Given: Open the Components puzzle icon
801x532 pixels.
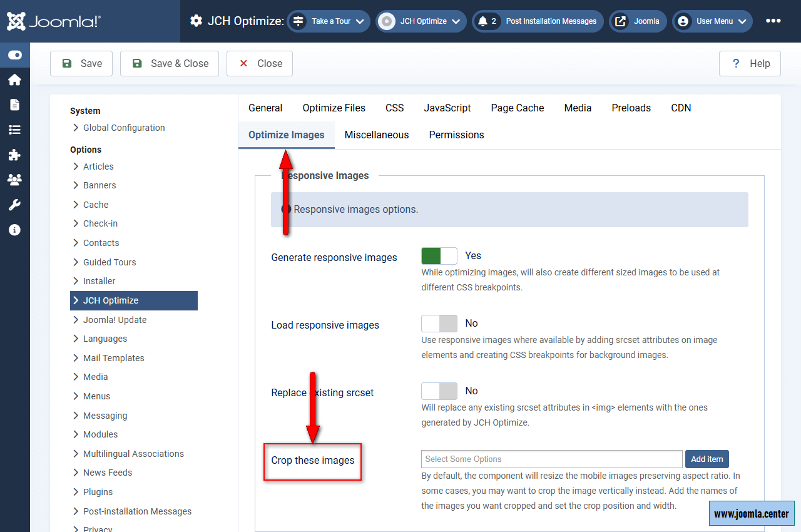Looking at the screenshot, I should 15,155.
